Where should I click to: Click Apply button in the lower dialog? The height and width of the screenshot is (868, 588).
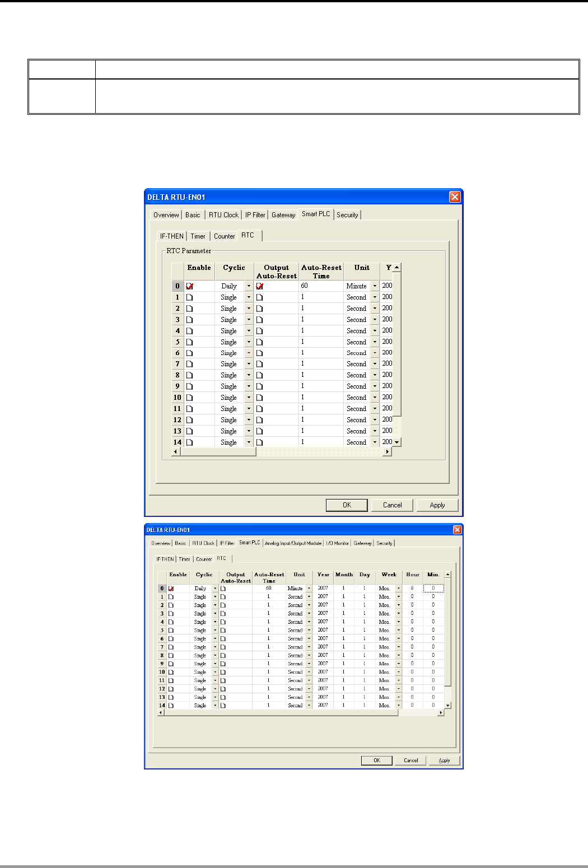tap(445, 760)
